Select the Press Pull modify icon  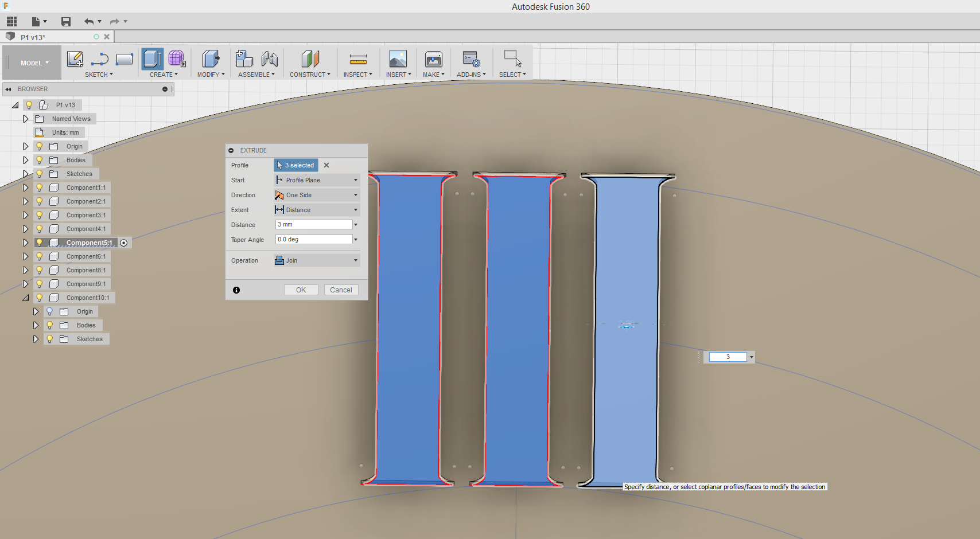tap(211, 59)
